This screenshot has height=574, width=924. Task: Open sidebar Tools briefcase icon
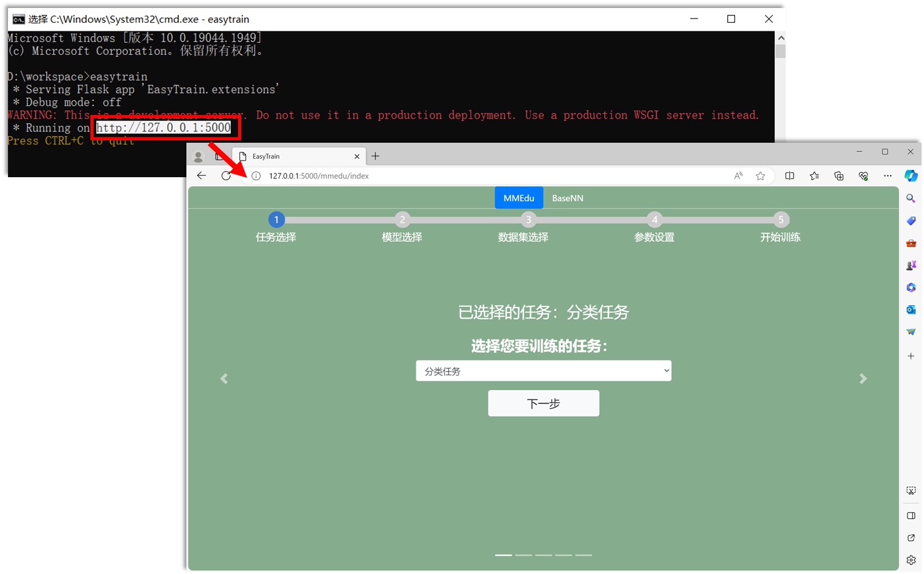[910, 243]
